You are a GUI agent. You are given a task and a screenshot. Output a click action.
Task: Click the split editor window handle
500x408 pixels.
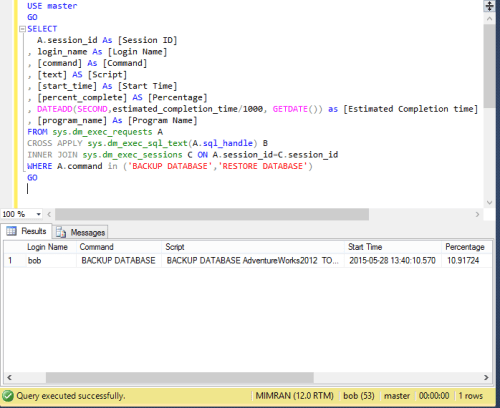(x=489, y=6)
